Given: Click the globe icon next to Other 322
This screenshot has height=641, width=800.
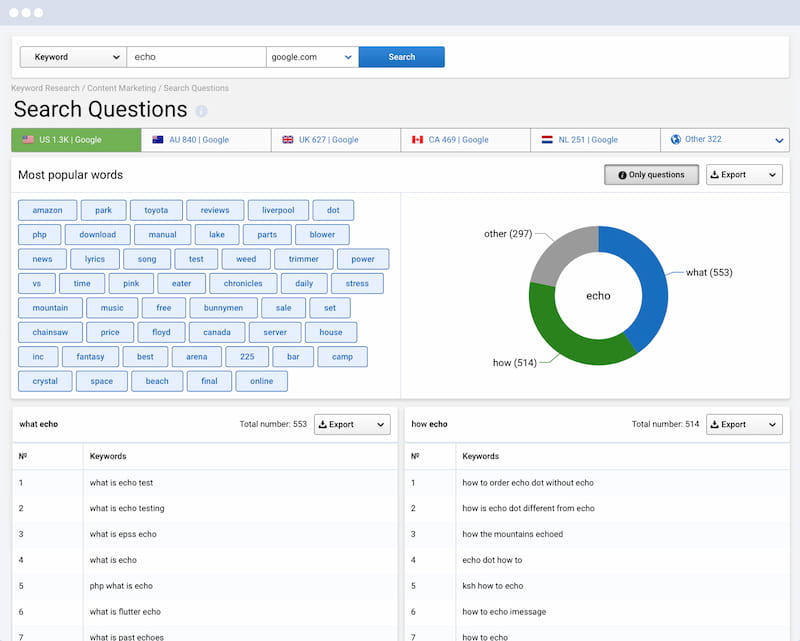Looking at the screenshot, I should [x=677, y=140].
